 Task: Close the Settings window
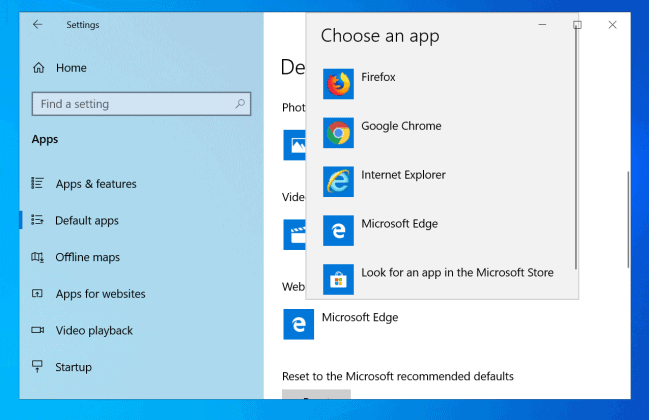(x=613, y=25)
